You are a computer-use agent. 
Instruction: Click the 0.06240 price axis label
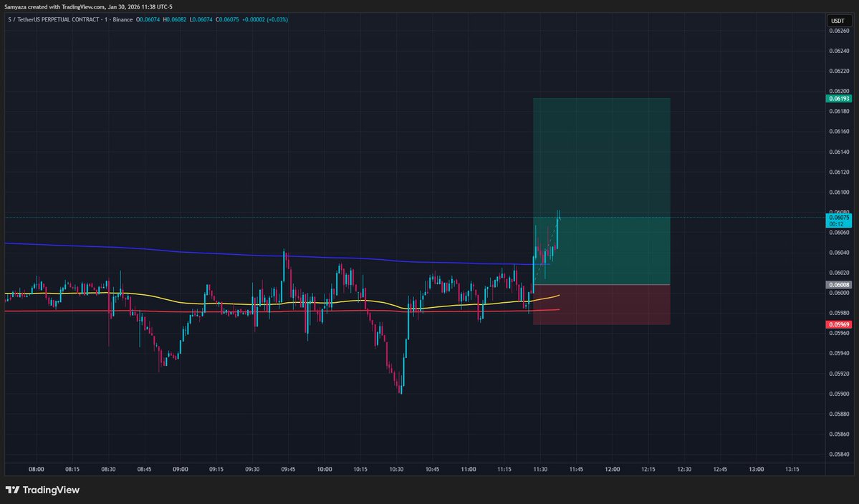[x=839, y=51]
